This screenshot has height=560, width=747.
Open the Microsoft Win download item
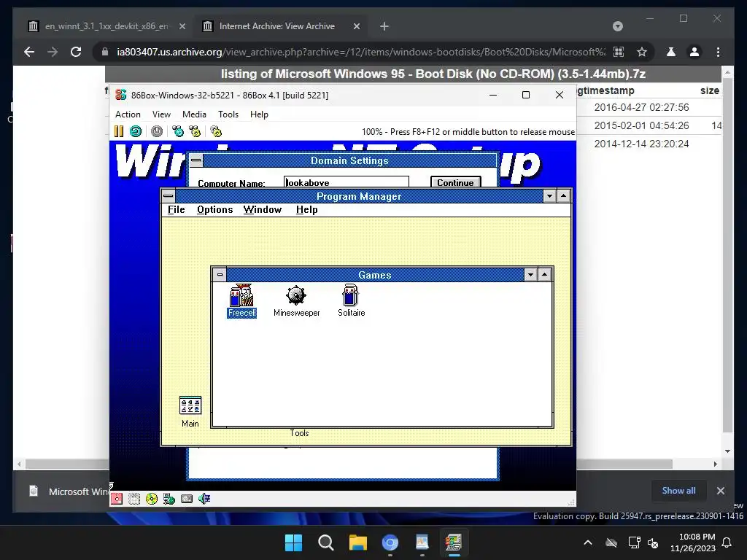(68, 491)
